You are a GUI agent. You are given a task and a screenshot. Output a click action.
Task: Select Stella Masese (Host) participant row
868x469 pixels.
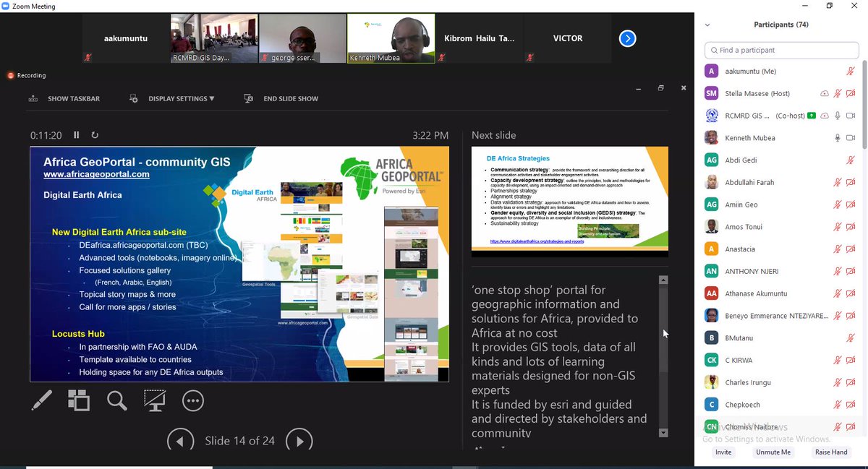coord(780,94)
